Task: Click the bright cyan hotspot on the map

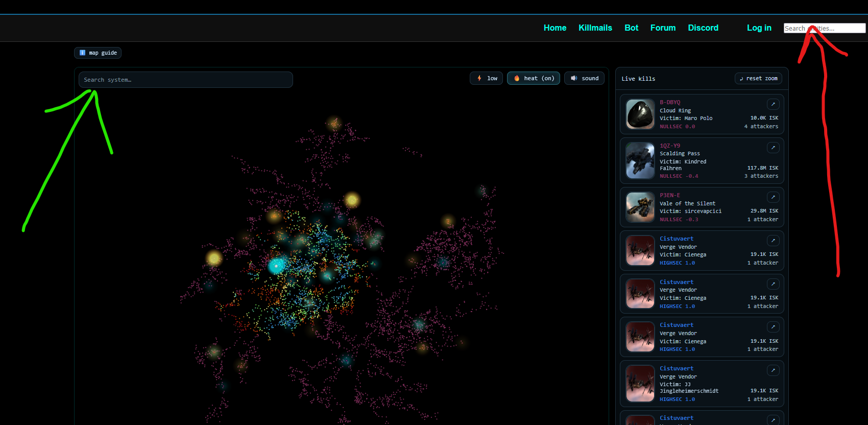Action: tap(277, 265)
